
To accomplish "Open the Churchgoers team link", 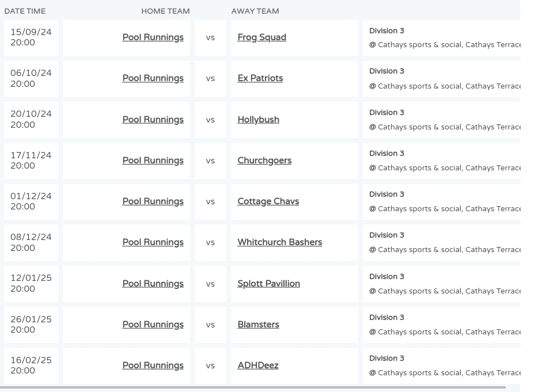I will tap(264, 161).
